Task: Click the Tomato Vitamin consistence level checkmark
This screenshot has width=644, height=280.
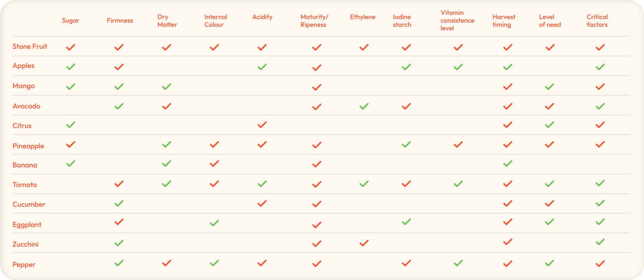Action: pyautogui.click(x=458, y=184)
